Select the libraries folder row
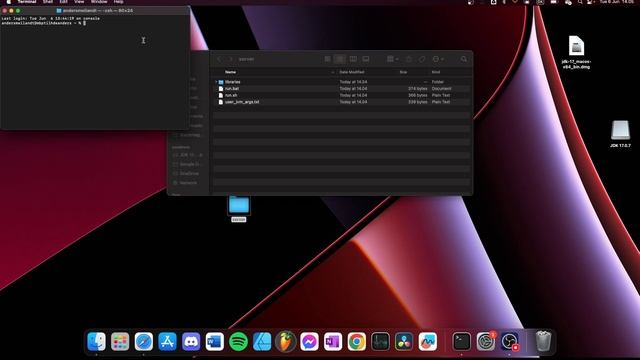This screenshot has width=640, height=360. (x=342, y=82)
